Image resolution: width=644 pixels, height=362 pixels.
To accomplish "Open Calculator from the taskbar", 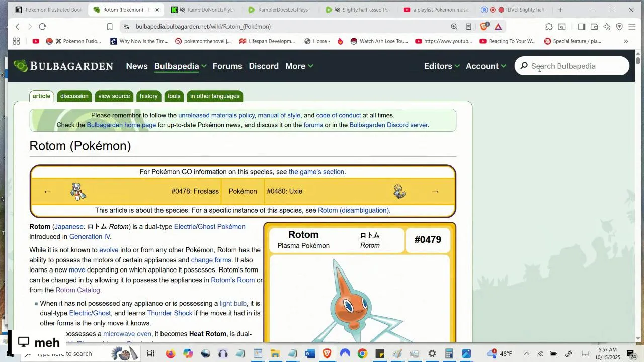I will (449, 354).
